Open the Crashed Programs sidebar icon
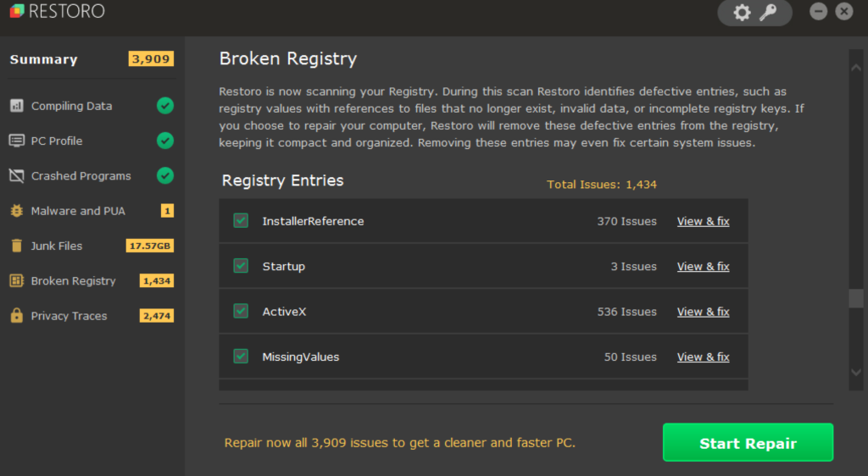Viewport: 868px width, 476px height. click(x=16, y=176)
